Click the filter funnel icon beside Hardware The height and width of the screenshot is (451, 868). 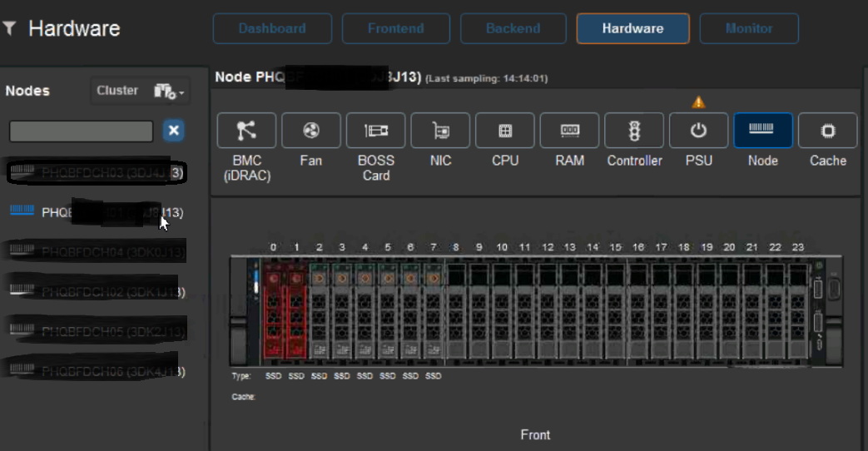pyautogui.click(x=9, y=27)
